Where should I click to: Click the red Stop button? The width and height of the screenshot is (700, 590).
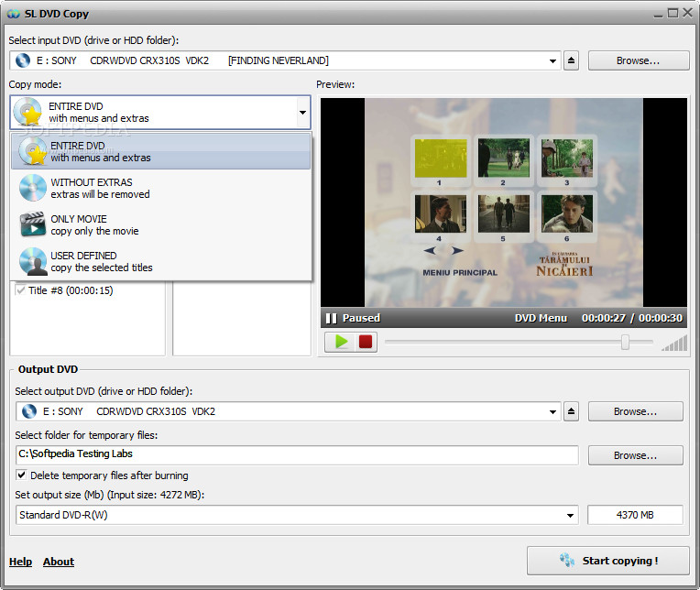[x=366, y=342]
